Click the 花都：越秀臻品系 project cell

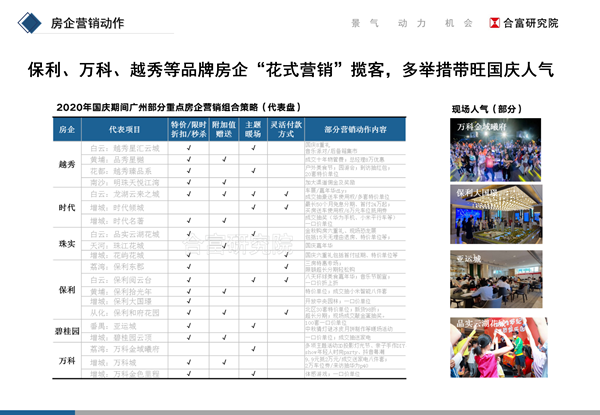[x=125, y=171]
